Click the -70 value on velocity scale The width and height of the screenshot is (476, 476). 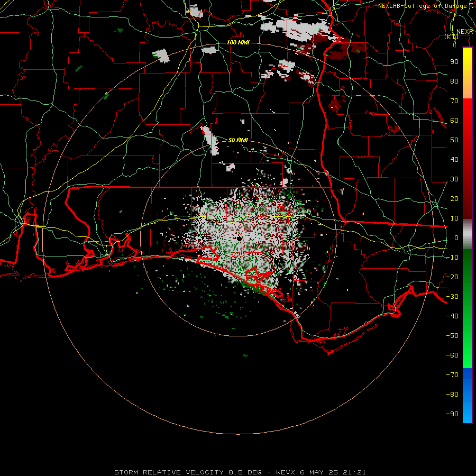pyautogui.click(x=452, y=375)
